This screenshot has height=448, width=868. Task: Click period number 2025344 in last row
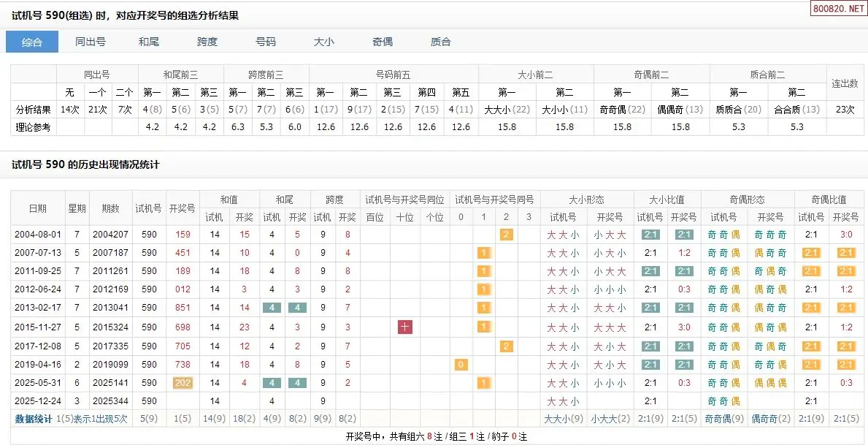tap(110, 400)
